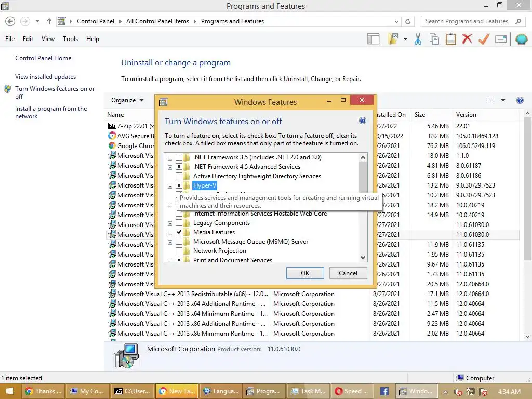This screenshot has width=532, height=399.
Task: Check the Legacy Components checkbox
Action: (179, 223)
